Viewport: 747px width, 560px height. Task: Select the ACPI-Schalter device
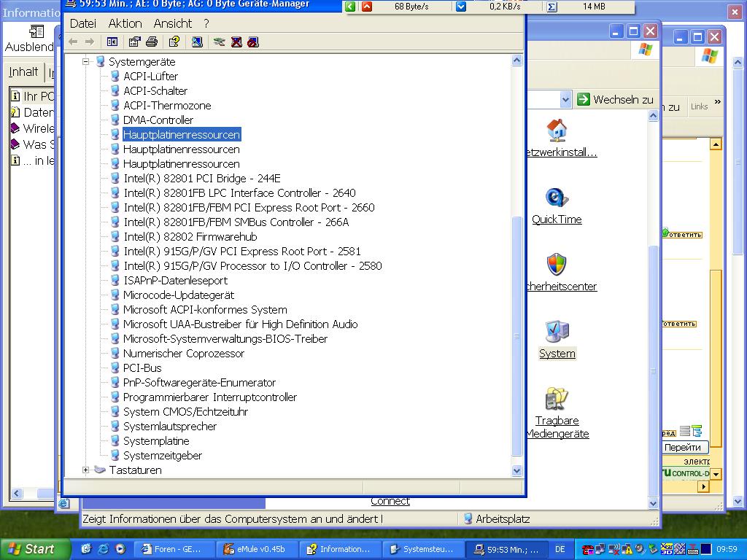coord(155,91)
